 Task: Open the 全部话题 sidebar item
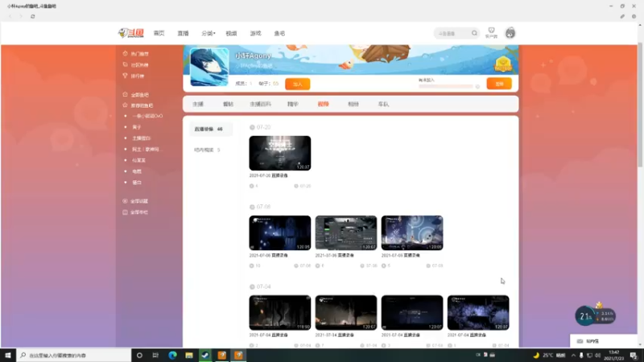tap(135, 201)
